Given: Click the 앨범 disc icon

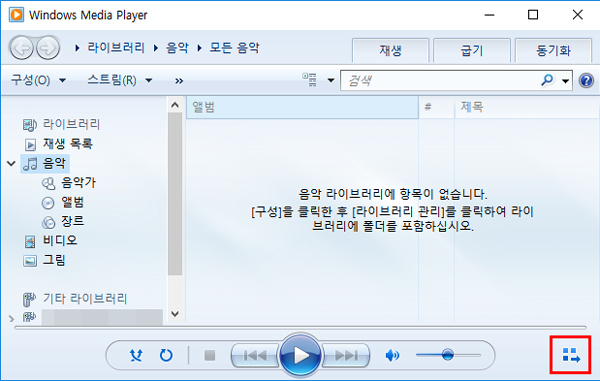Looking at the screenshot, I should click(x=48, y=203).
